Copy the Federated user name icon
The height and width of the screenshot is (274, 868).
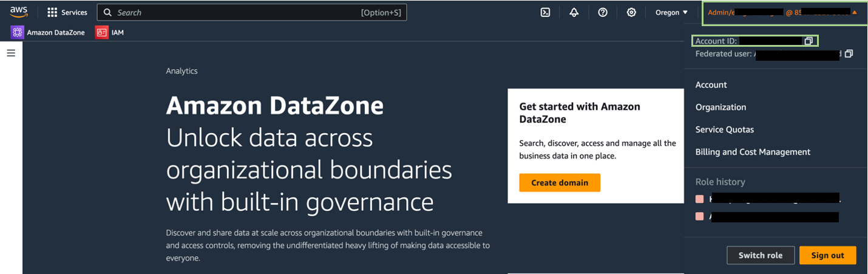click(849, 54)
